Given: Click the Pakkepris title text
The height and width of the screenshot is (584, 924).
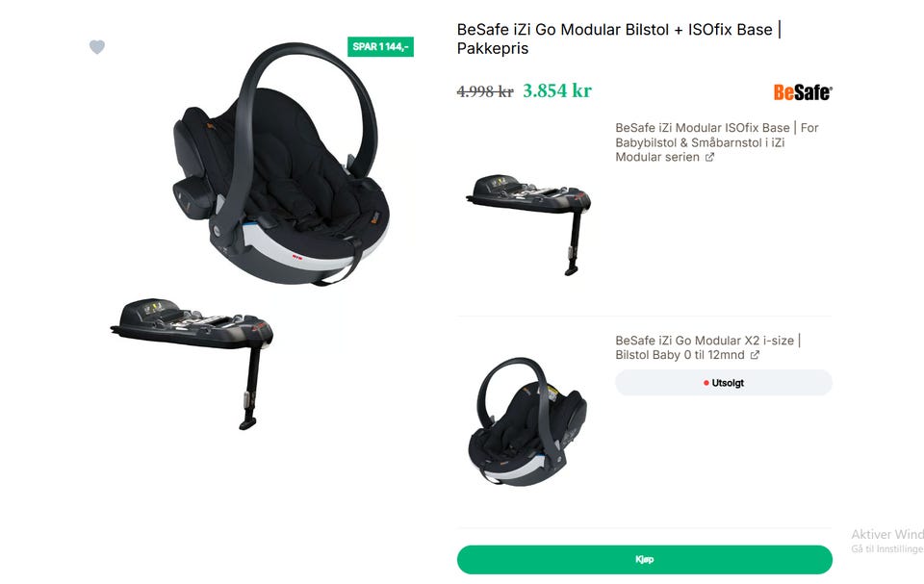Looking at the screenshot, I should click(x=493, y=48).
